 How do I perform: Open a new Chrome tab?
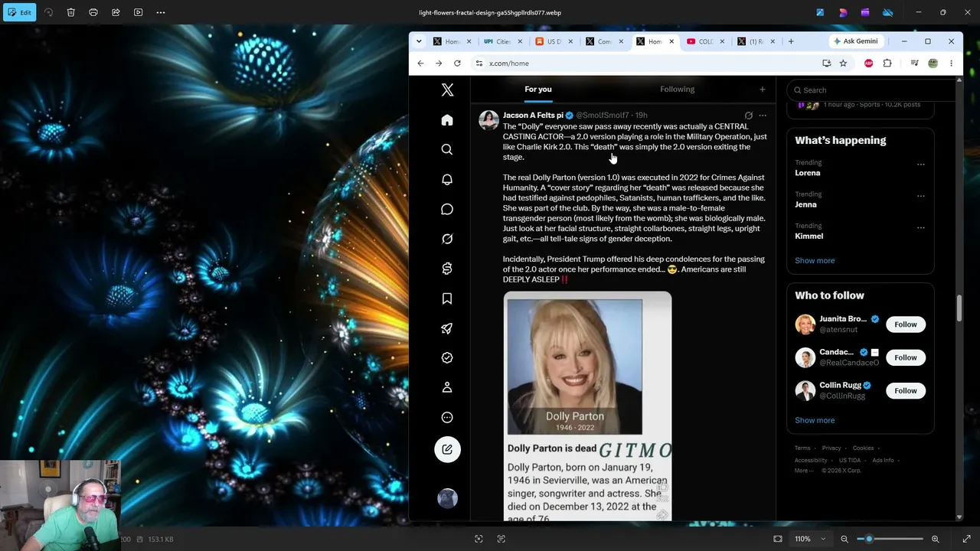[x=791, y=41]
